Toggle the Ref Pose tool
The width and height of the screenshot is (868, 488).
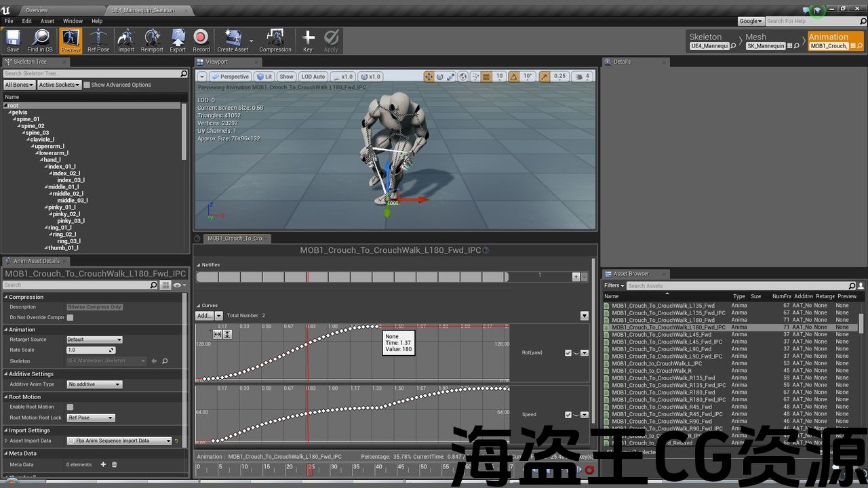tap(98, 41)
